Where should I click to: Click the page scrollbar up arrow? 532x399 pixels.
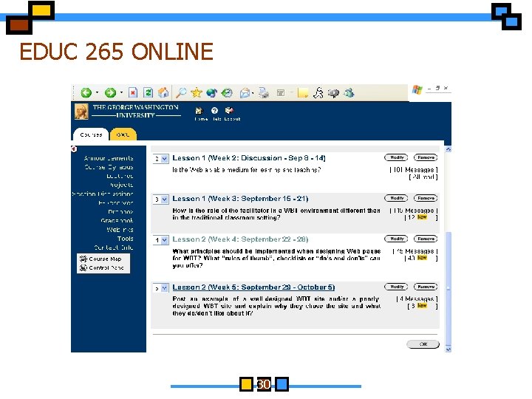449,149
